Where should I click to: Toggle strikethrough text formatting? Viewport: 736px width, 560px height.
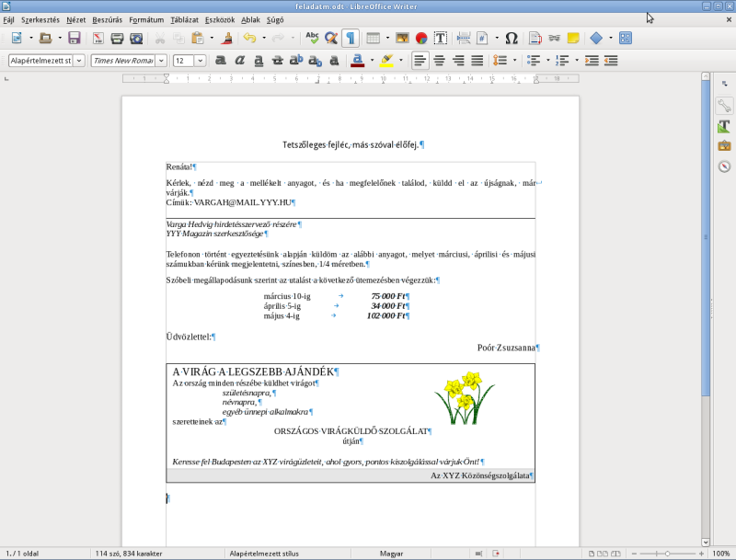click(x=278, y=61)
